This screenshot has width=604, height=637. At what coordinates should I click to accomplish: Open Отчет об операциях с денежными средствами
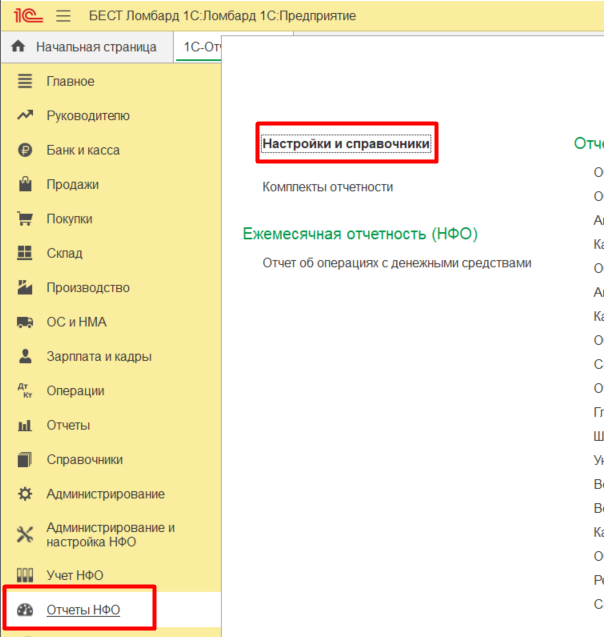[396, 263]
